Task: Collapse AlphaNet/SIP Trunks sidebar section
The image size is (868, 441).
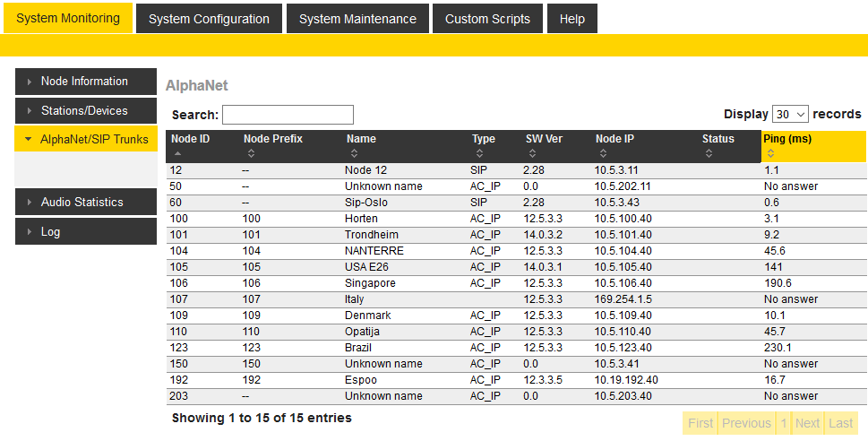Action: [85, 140]
